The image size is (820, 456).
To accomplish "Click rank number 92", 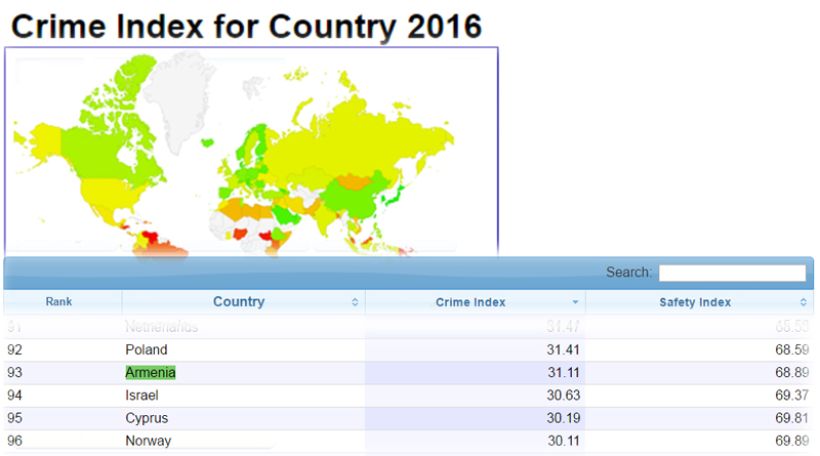I will [15, 349].
